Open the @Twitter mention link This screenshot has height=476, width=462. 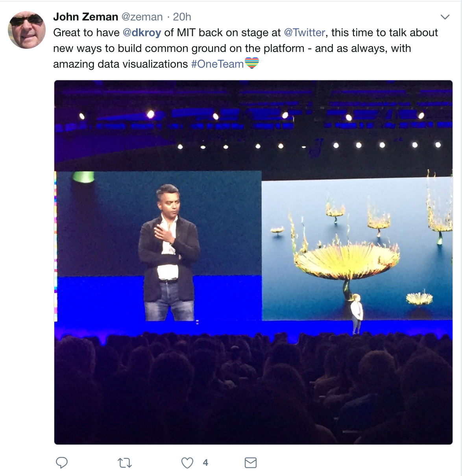click(x=305, y=33)
